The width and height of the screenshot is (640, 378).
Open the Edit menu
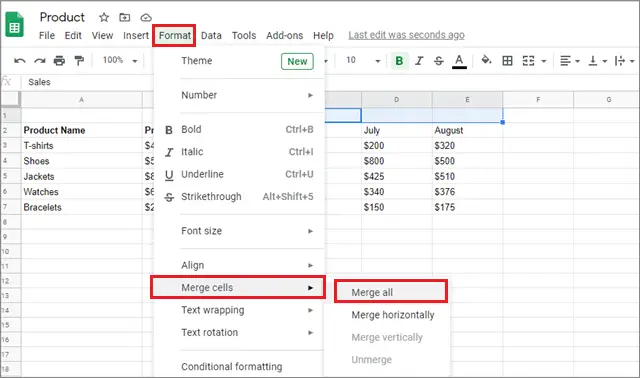tap(73, 36)
